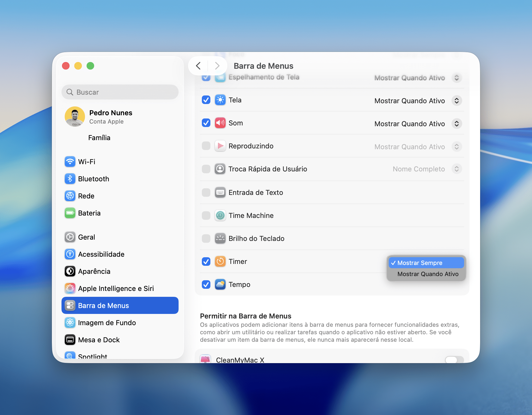Open the Som visibility dropdown
Viewport: 532px width, 415px height.
coord(457,124)
